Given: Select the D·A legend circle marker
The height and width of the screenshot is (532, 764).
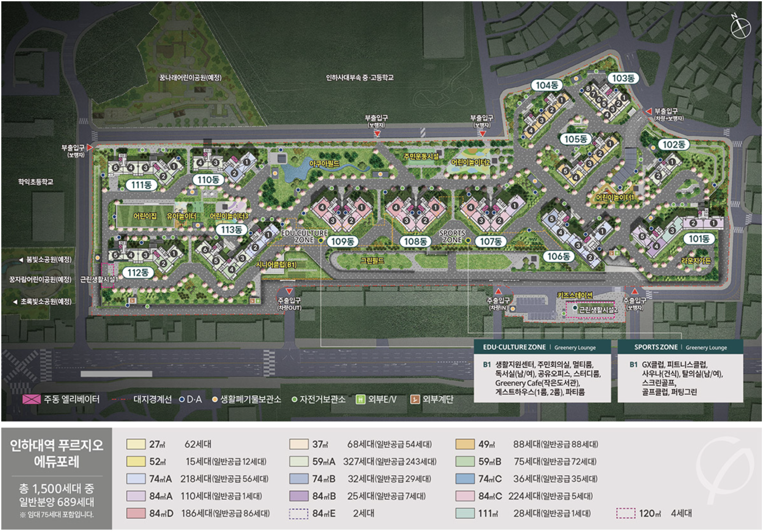Looking at the screenshot, I should click(x=182, y=399).
